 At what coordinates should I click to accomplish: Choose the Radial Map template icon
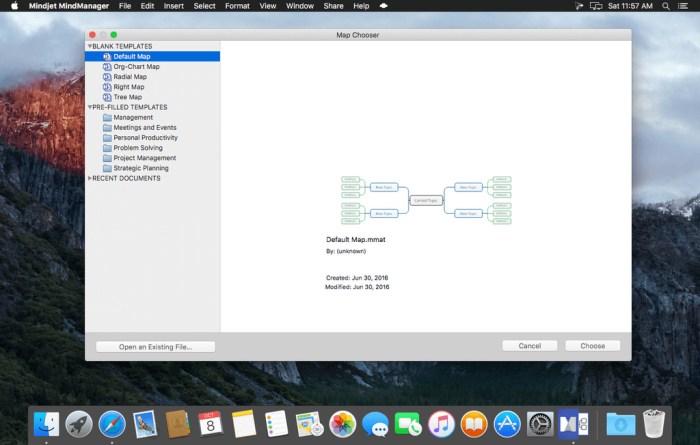tap(106, 77)
